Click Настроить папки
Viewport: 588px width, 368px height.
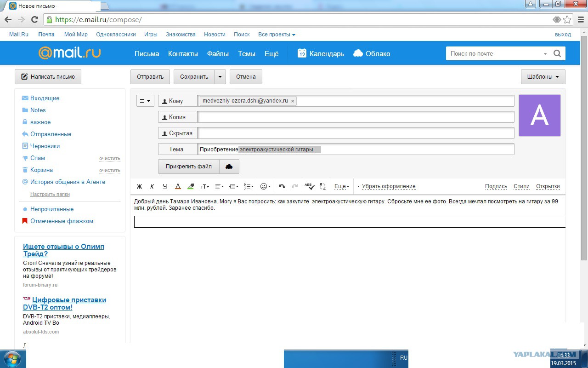click(x=50, y=195)
